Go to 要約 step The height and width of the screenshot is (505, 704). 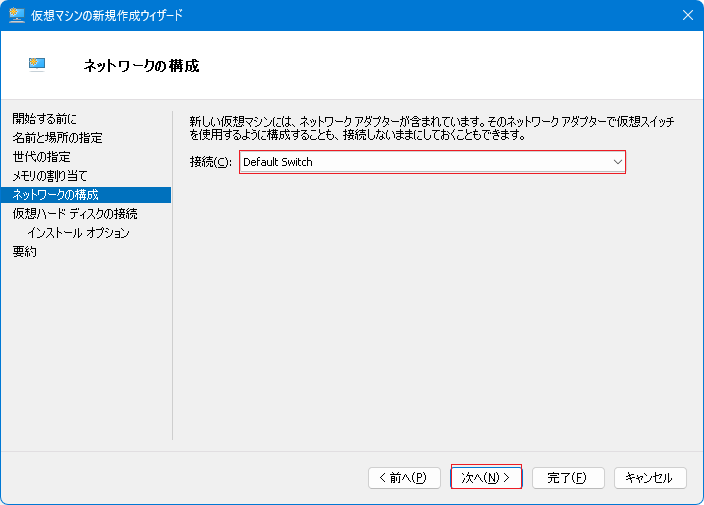(25, 251)
